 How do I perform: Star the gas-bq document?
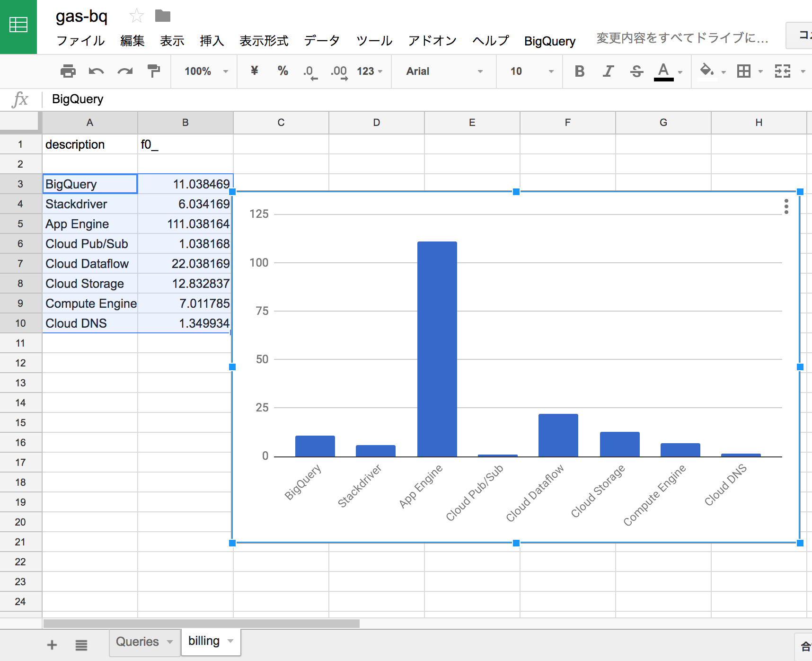[137, 16]
